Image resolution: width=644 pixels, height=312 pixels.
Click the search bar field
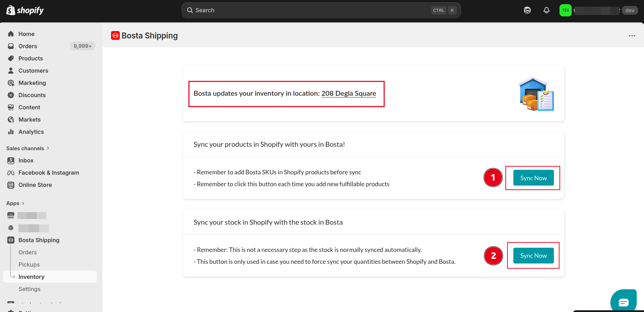(x=321, y=10)
